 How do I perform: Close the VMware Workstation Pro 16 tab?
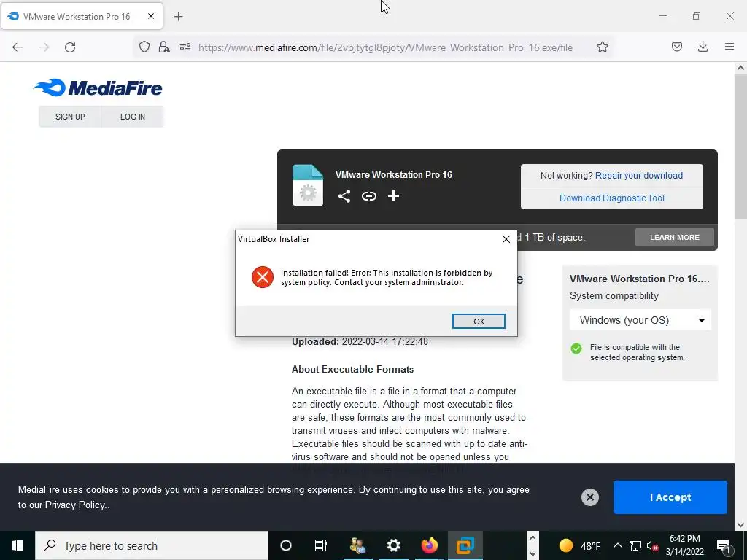point(150,16)
